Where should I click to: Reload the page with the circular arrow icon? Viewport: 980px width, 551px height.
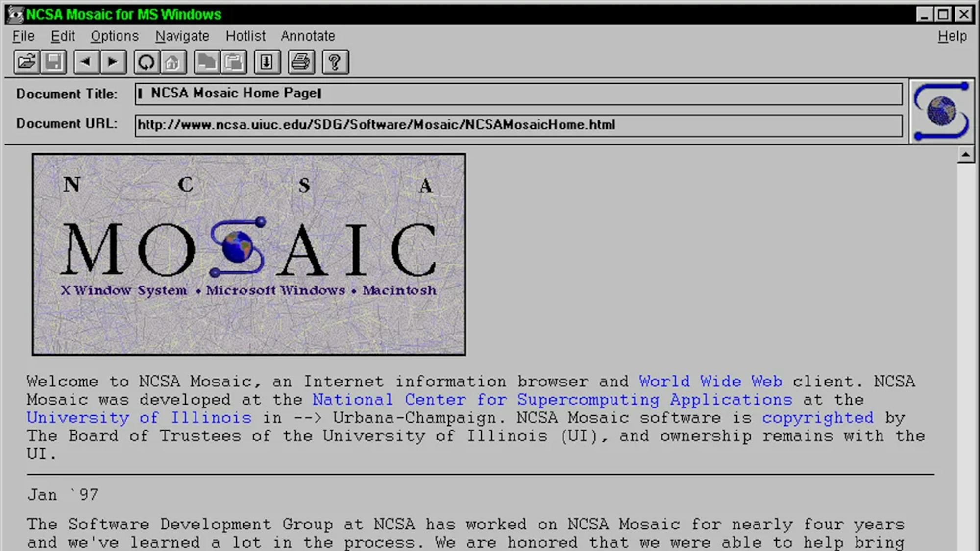pos(146,62)
